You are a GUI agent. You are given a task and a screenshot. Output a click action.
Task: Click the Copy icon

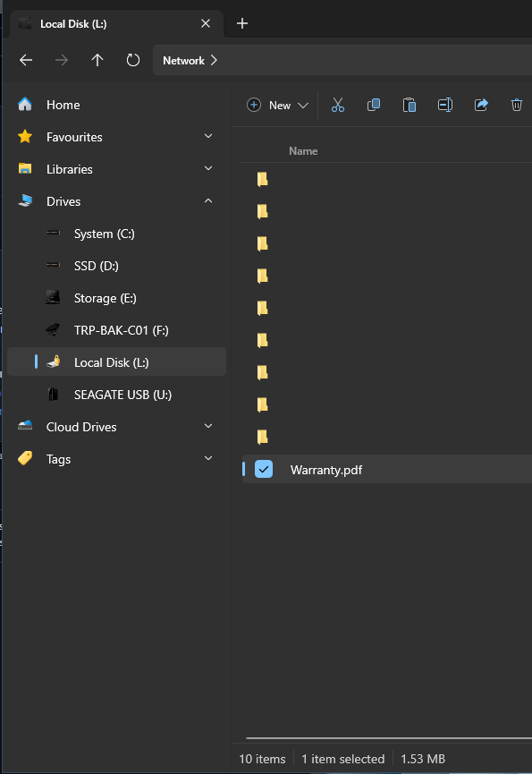pos(374,105)
